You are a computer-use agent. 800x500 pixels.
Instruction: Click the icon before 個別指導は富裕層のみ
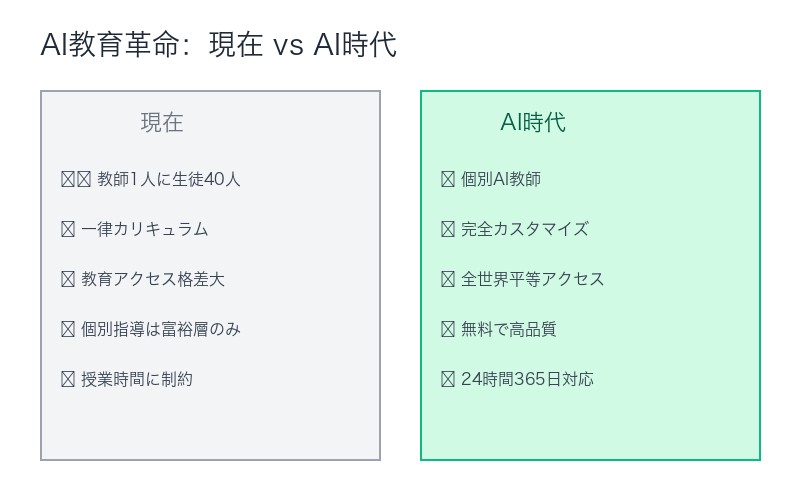tap(68, 330)
